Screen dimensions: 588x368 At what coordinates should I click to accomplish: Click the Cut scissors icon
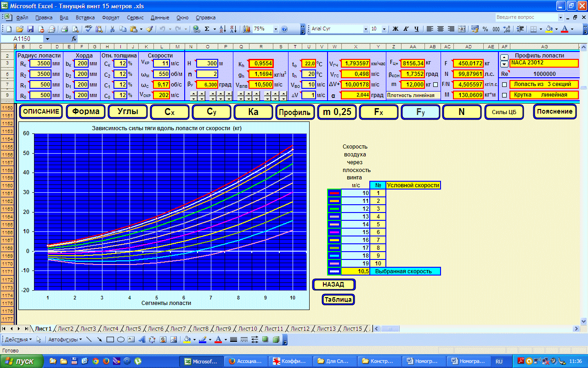click(112, 29)
